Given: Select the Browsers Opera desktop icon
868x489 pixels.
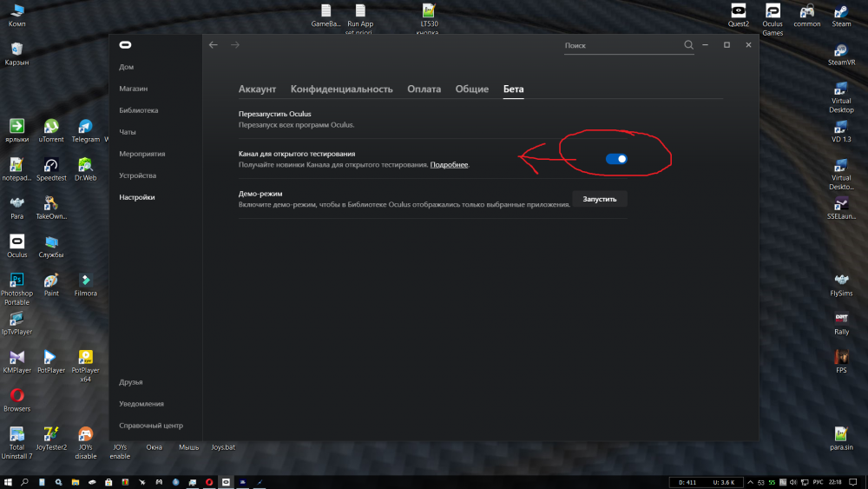Looking at the screenshot, I should [17, 400].
